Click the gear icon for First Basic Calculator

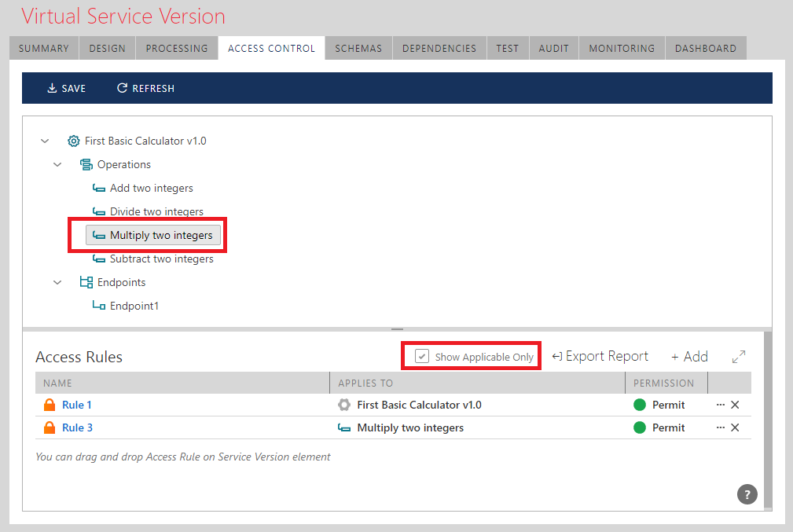73,141
